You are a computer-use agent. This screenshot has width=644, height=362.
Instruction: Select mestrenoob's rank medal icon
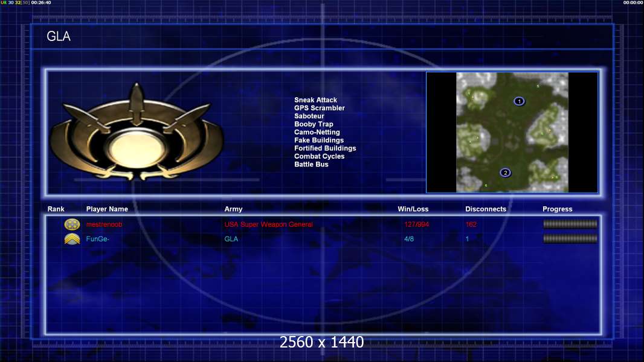pos(72,224)
